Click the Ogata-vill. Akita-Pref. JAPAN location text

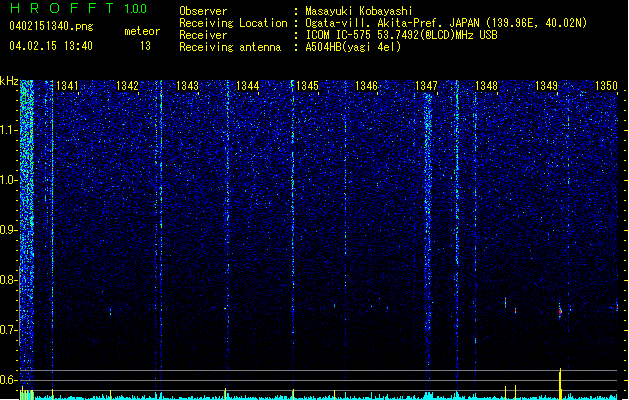click(446, 23)
